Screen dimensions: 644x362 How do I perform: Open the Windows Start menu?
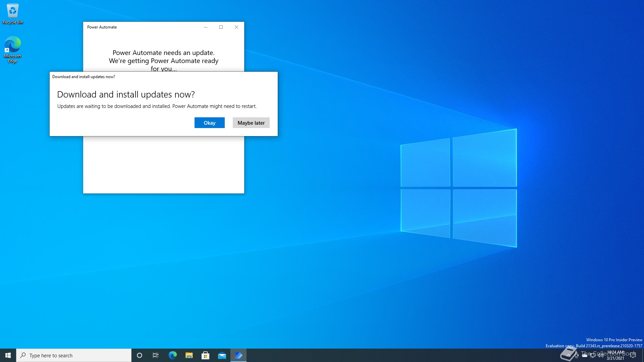pos(8,355)
